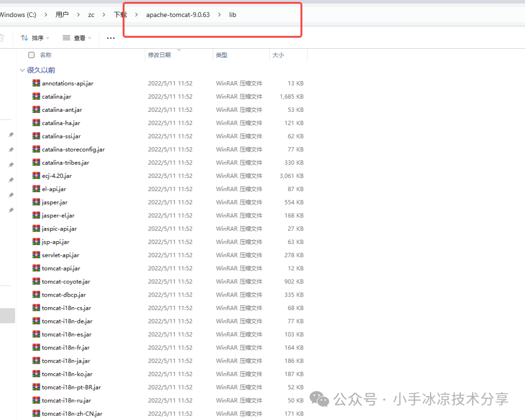Click the catalina-ha.jar archive icon
This screenshot has height=420, width=525.
pyautogui.click(x=36, y=122)
